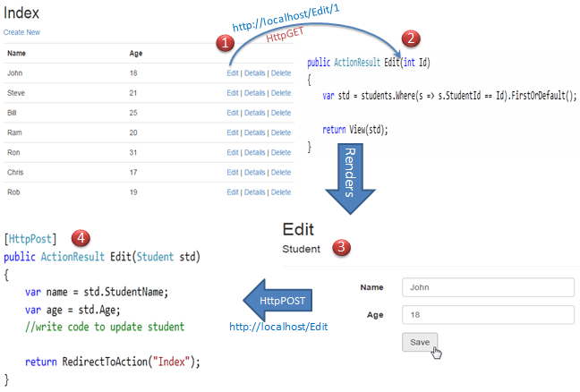
Task: Click the http://localhost/Edit URL text
Action: (x=278, y=328)
